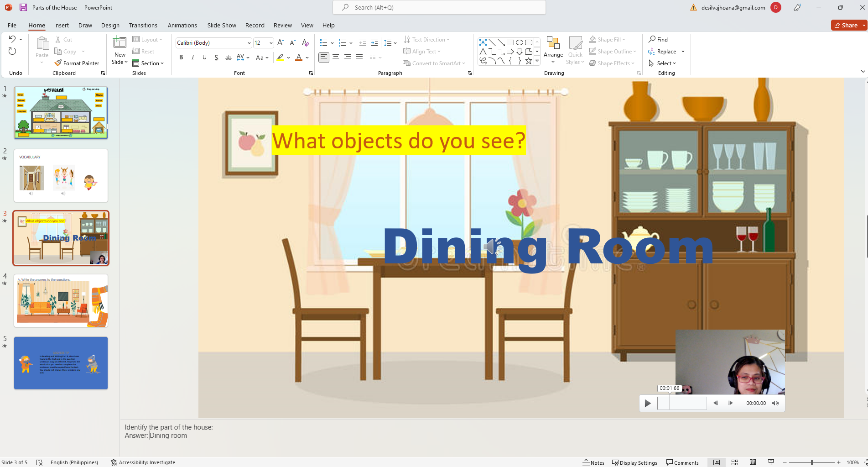Start Slide Show from status bar icon
This screenshot has width=868, height=467.
771,462
